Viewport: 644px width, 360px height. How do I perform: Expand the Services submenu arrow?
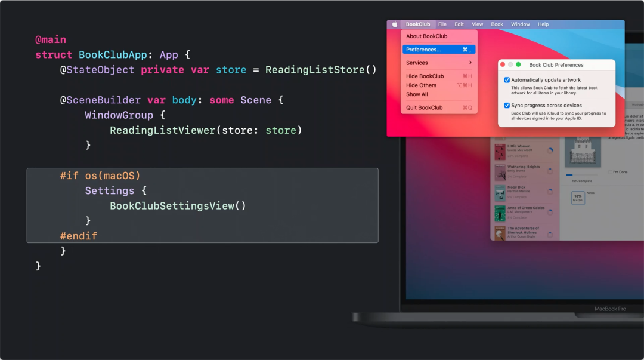470,63
